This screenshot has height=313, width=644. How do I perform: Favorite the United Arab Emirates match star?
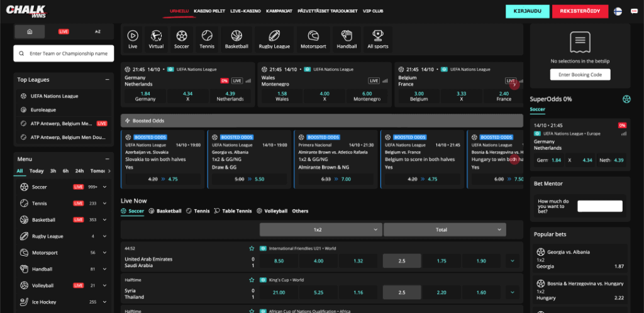pos(252,248)
